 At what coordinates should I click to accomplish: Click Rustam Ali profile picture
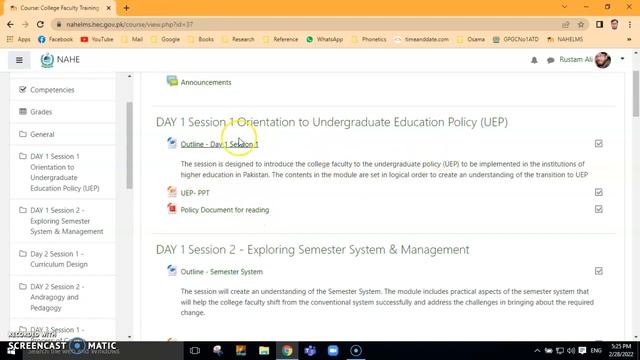coord(603,60)
